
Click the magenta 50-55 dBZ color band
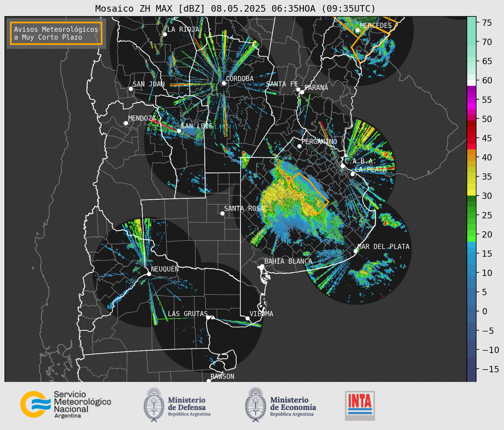click(471, 109)
